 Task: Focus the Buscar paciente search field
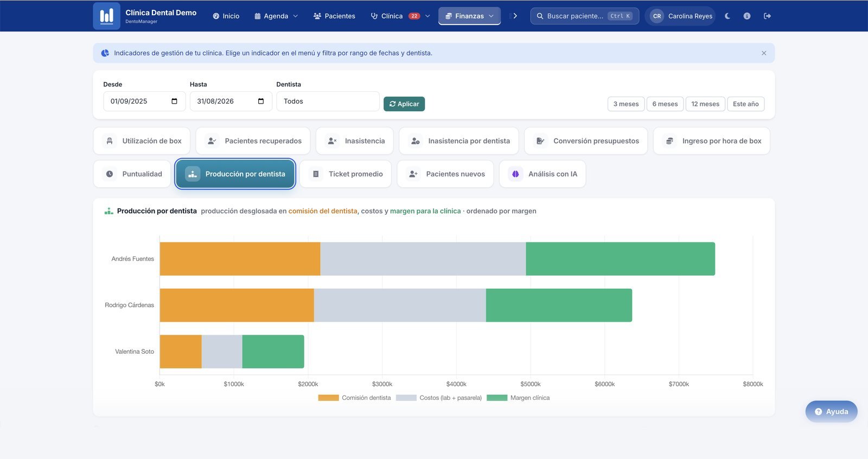coord(585,16)
